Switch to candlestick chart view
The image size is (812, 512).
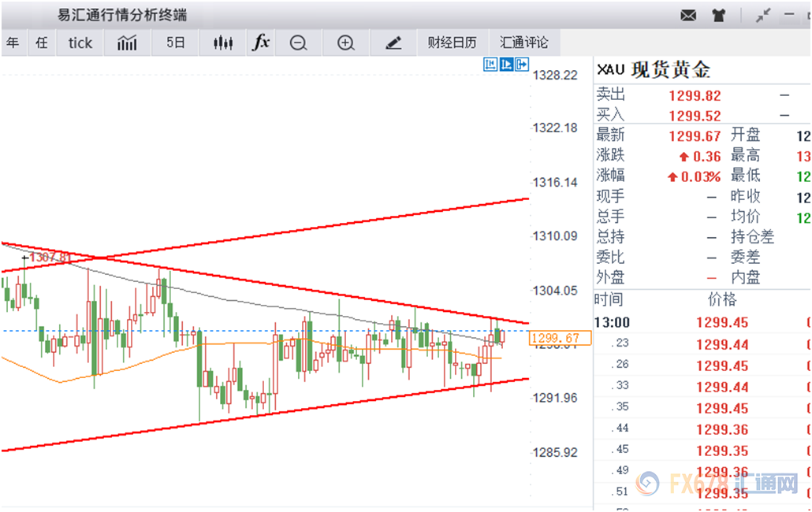click(224, 43)
